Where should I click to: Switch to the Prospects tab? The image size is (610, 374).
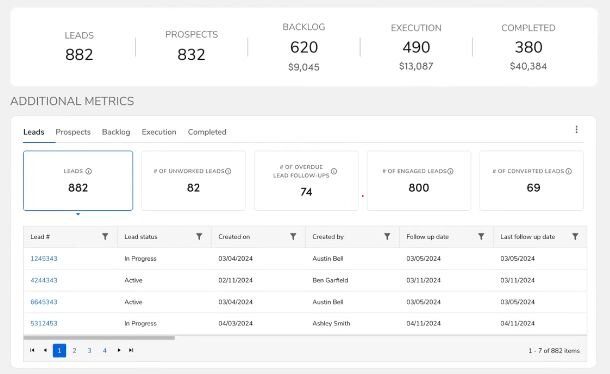tap(73, 132)
